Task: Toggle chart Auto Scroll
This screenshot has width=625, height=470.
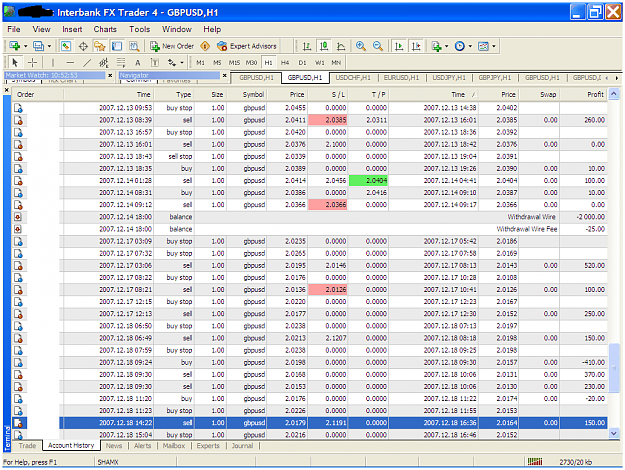Action: pos(399,46)
